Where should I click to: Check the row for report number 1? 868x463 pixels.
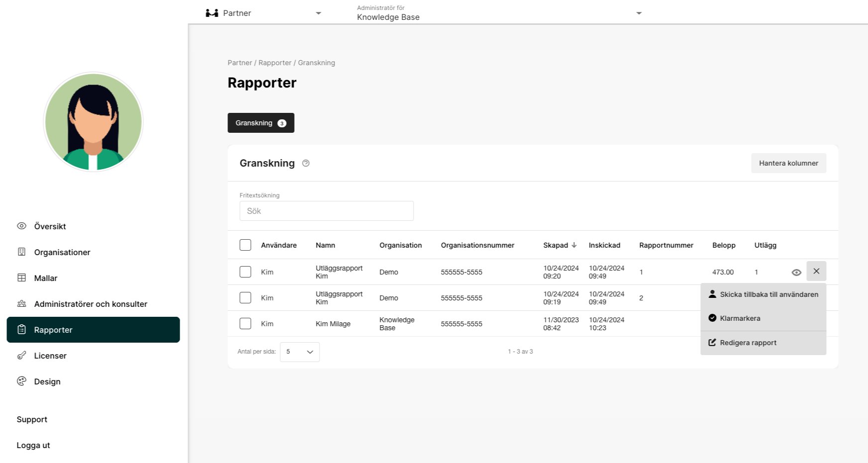tap(245, 272)
